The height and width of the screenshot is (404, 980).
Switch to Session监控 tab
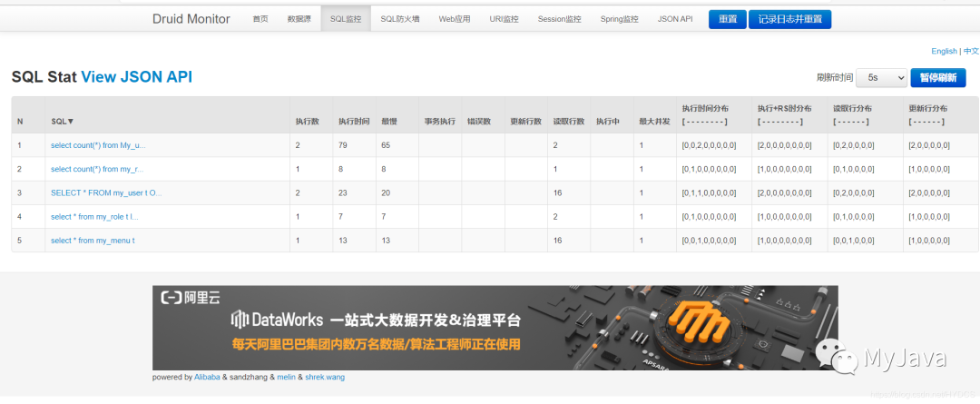click(x=559, y=19)
